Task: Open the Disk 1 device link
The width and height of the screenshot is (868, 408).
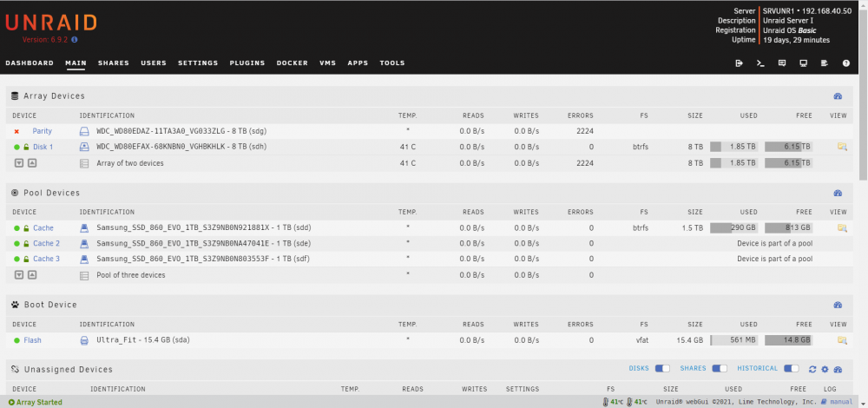Action: [43, 147]
